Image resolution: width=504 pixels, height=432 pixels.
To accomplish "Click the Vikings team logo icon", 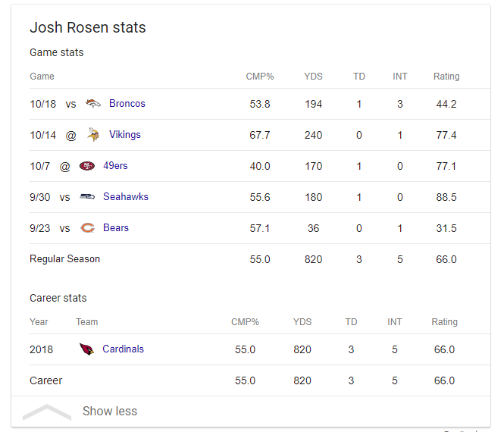I will tap(93, 135).
